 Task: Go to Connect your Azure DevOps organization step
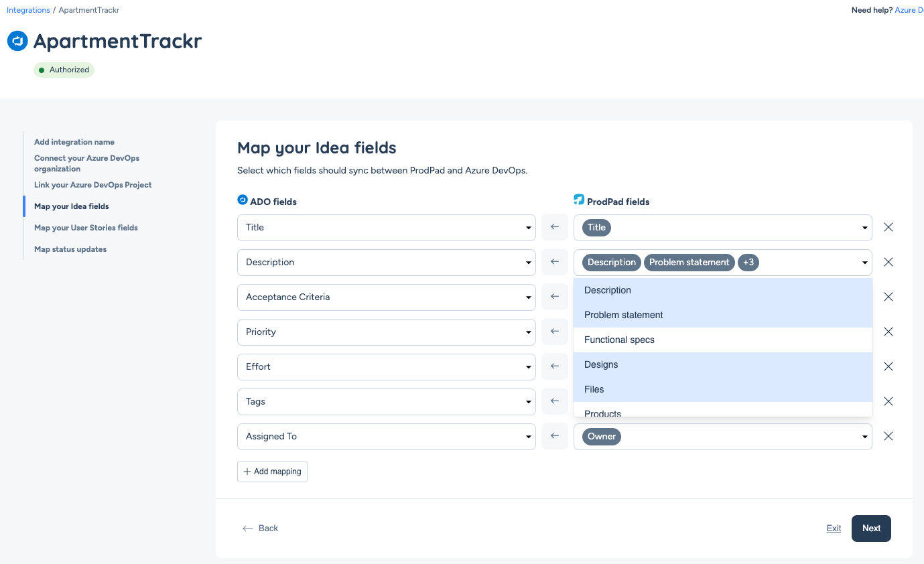point(87,163)
